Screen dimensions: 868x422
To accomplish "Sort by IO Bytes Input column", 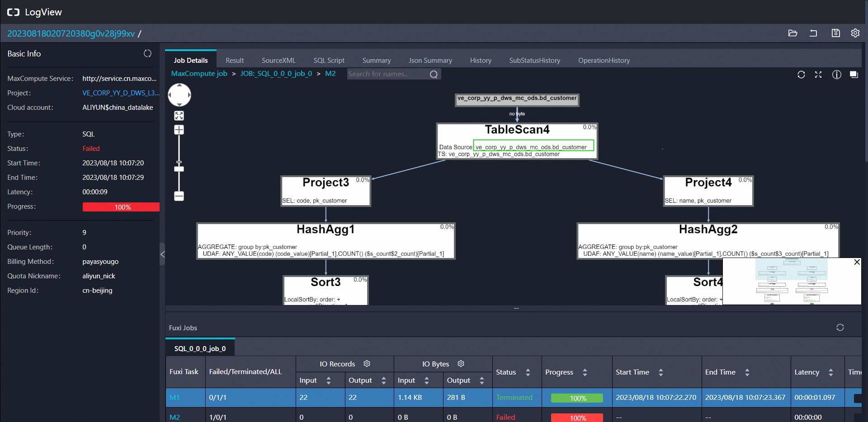I will (x=427, y=380).
